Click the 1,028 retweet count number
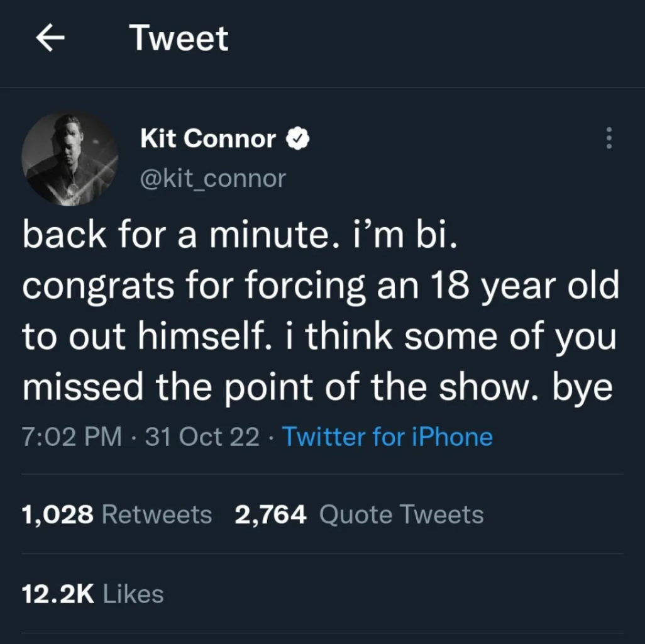The width and height of the screenshot is (645, 644). [58, 515]
